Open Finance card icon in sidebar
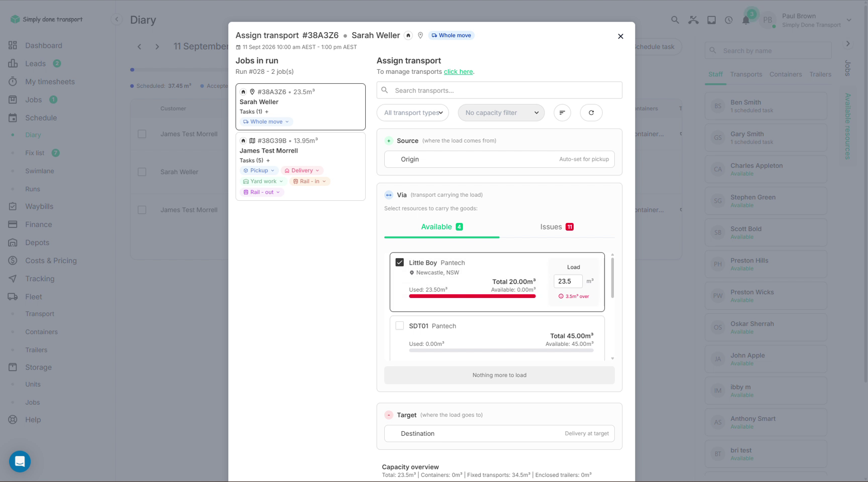Screen dimensions: 868x482 coord(13,224)
